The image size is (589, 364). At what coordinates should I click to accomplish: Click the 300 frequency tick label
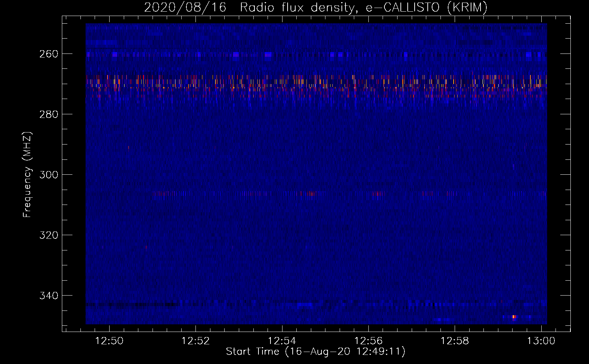coord(48,175)
